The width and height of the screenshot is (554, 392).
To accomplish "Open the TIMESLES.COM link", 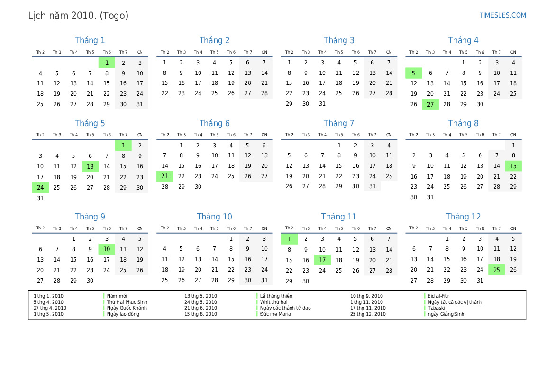I will click(x=502, y=15).
